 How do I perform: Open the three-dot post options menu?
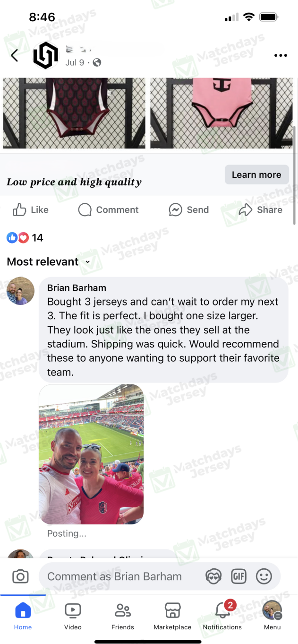281,56
